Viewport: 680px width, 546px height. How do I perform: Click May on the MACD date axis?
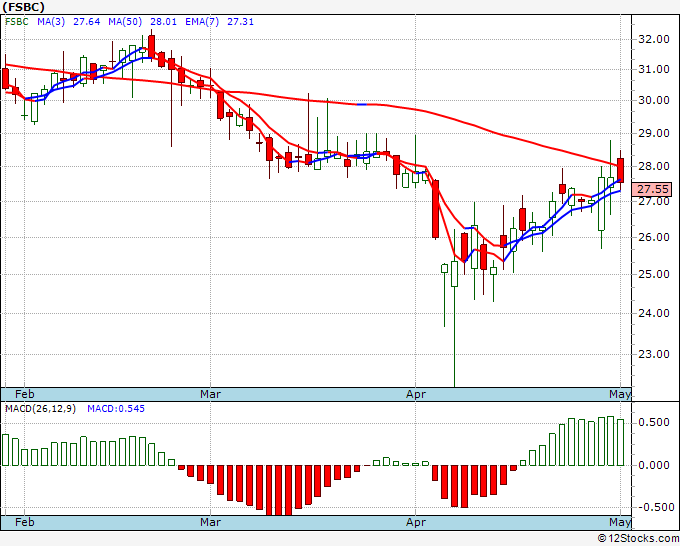tap(620, 522)
